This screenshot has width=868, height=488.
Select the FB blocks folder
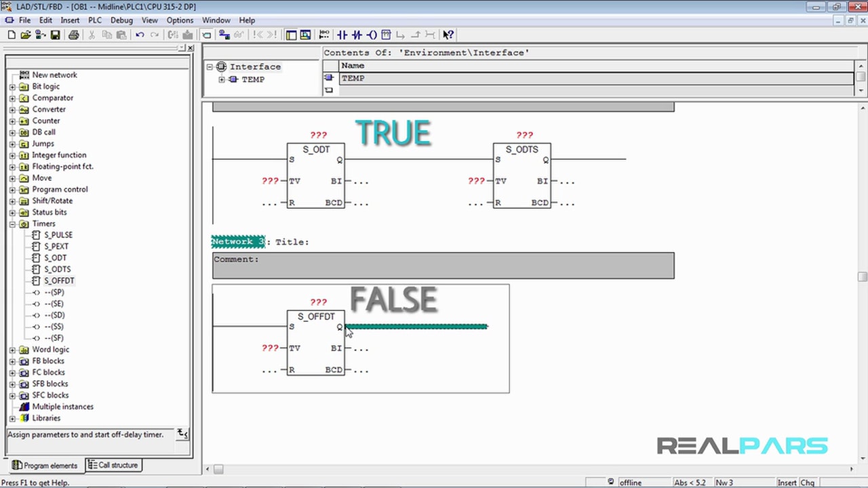49,361
